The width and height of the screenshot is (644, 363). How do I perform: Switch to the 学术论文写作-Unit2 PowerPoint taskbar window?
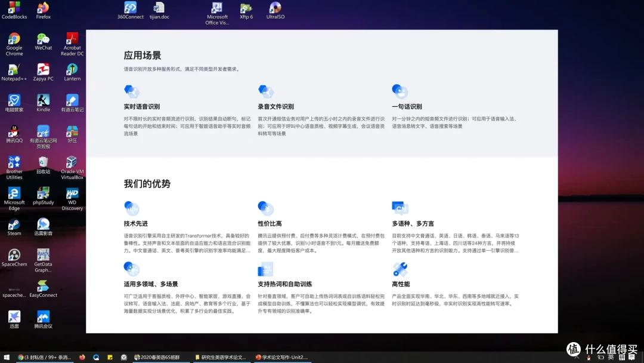(281, 357)
